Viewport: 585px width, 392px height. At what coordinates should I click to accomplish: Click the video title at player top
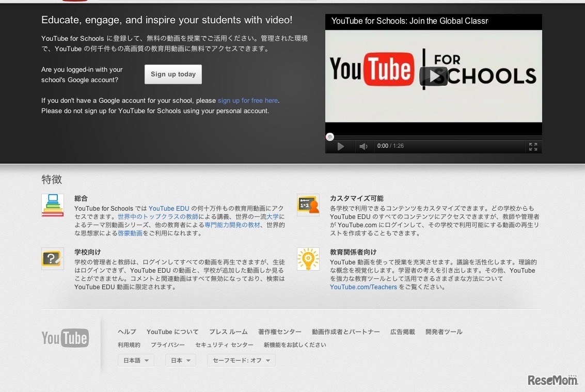[x=409, y=21]
